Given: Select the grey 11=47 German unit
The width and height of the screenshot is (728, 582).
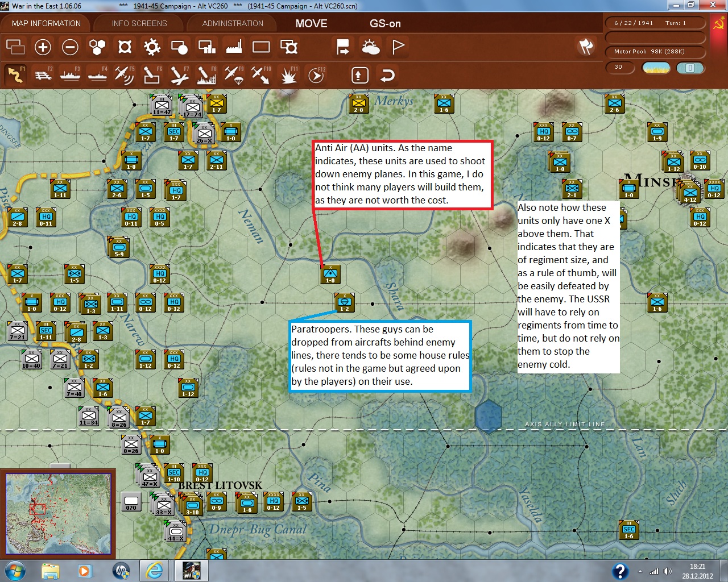Looking at the screenshot, I should click(162, 105).
